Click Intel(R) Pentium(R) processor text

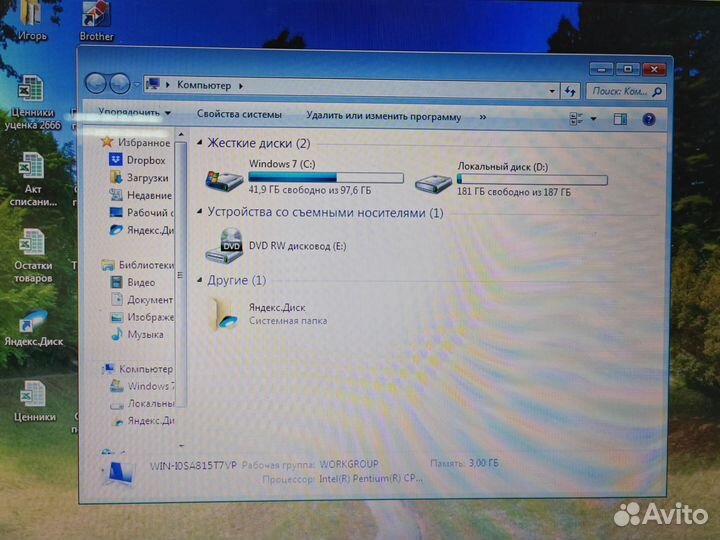tap(370, 478)
